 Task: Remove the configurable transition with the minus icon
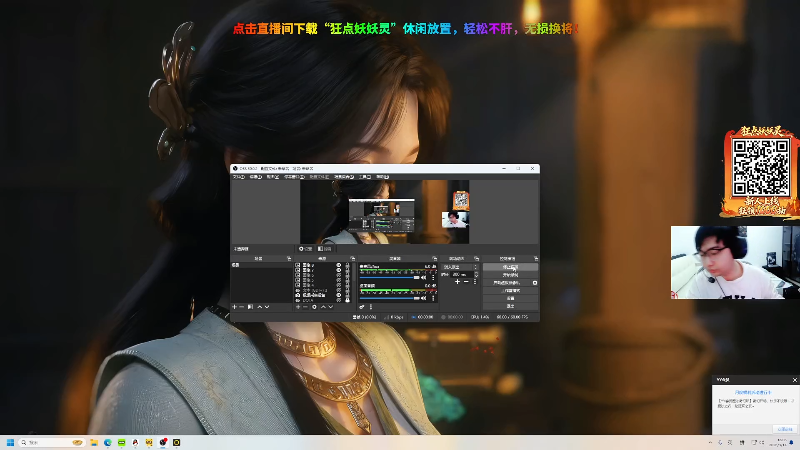(x=466, y=282)
